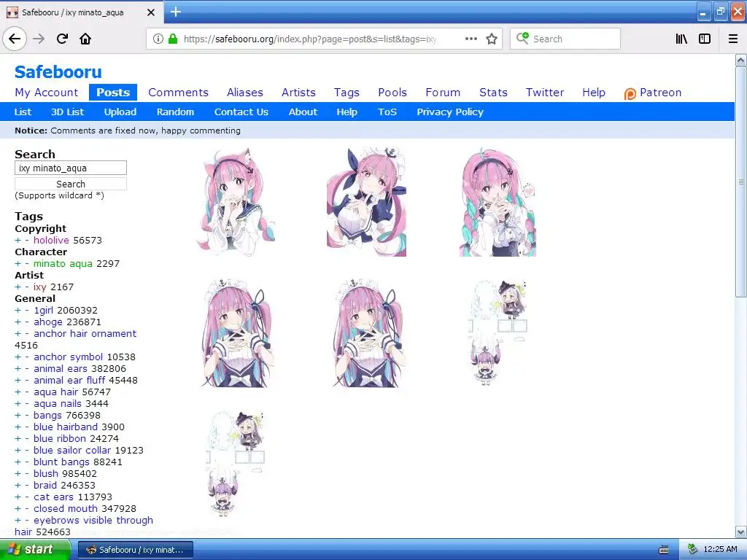Viewport: 747px width, 560px height.
Task: Click the Search button under tag field
Action: pyautogui.click(x=71, y=184)
